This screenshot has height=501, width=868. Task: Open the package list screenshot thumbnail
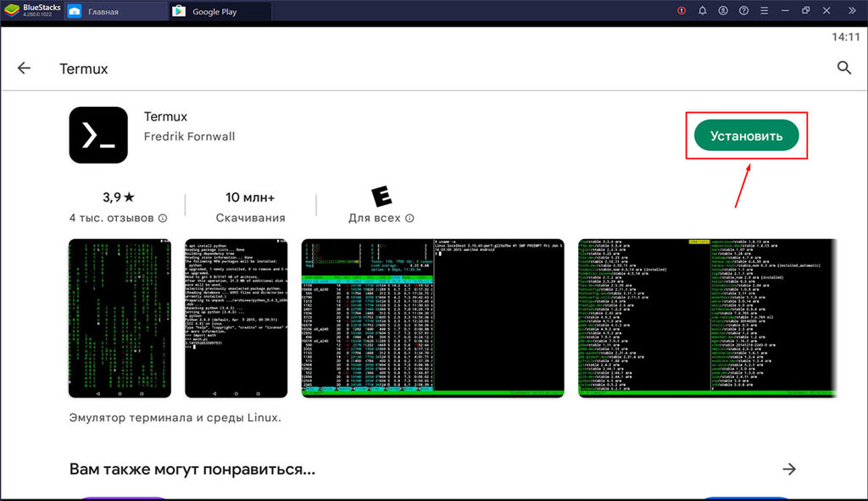708,318
